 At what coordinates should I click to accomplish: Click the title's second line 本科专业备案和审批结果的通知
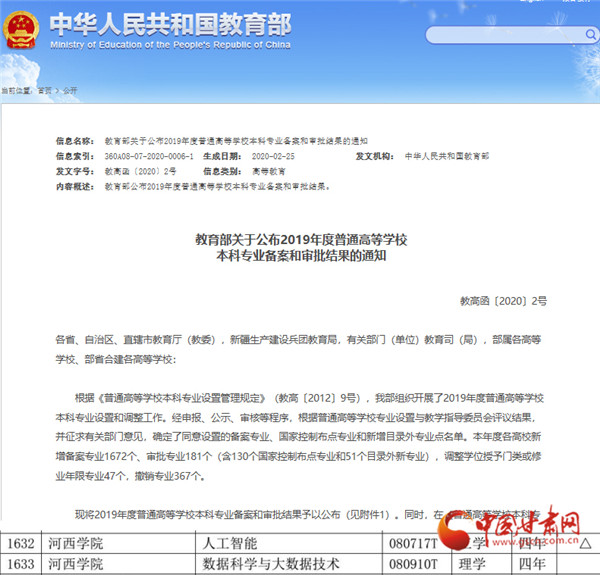(x=301, y=256)
